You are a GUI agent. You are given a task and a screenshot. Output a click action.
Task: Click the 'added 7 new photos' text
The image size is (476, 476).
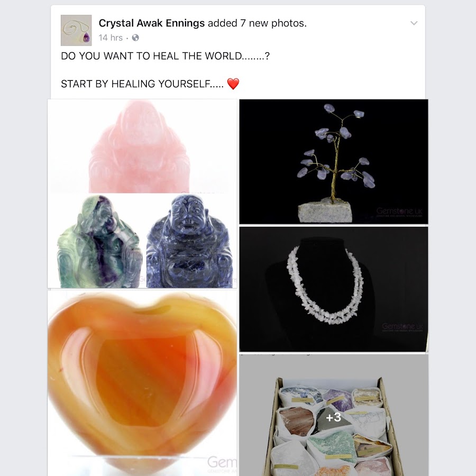coord(257,23)
